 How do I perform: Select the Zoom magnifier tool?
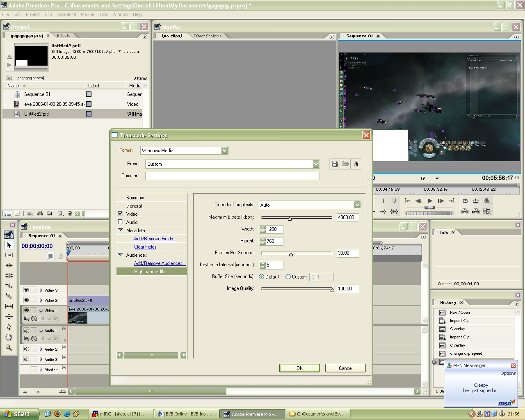tap(9, 347)
